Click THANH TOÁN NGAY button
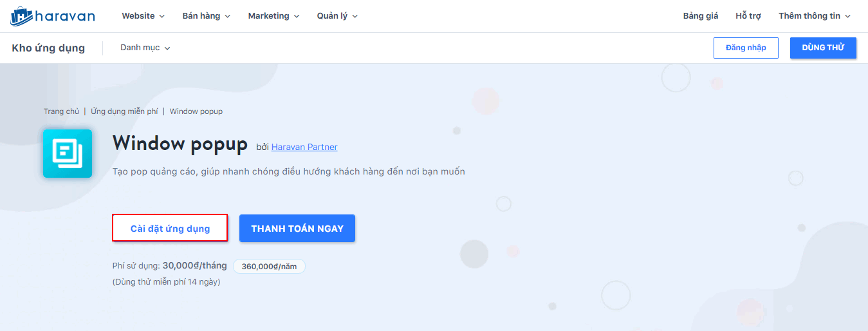 (297, 228)
